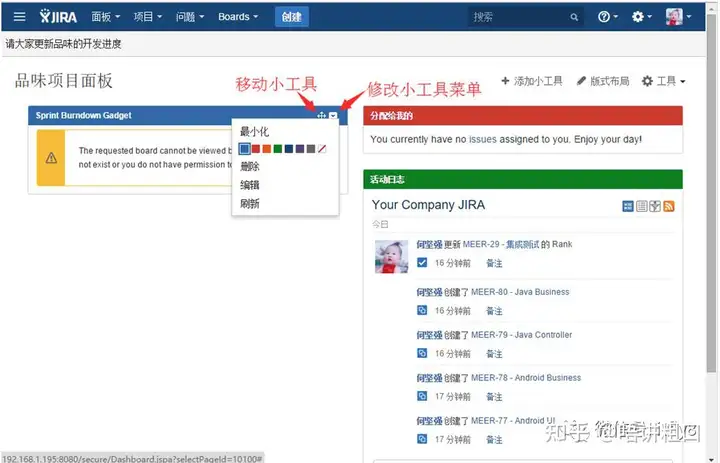
Task: Open MEER-77 - Android UI link
Action: pos(513,421)
